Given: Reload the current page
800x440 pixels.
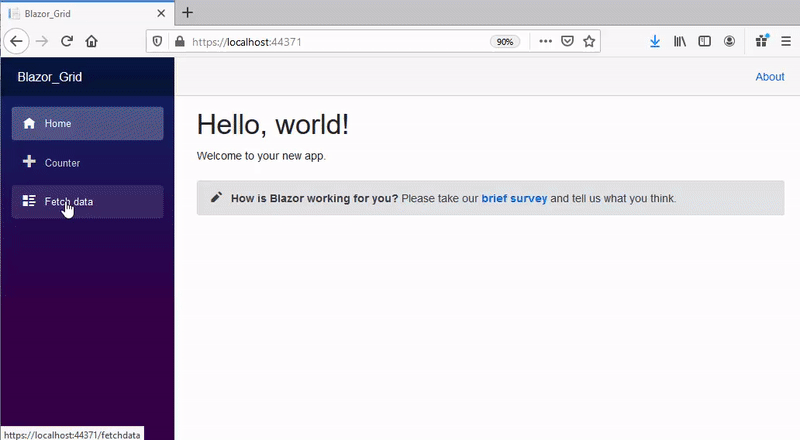Looking at the screenshot, I should click(x=67, y=41).
